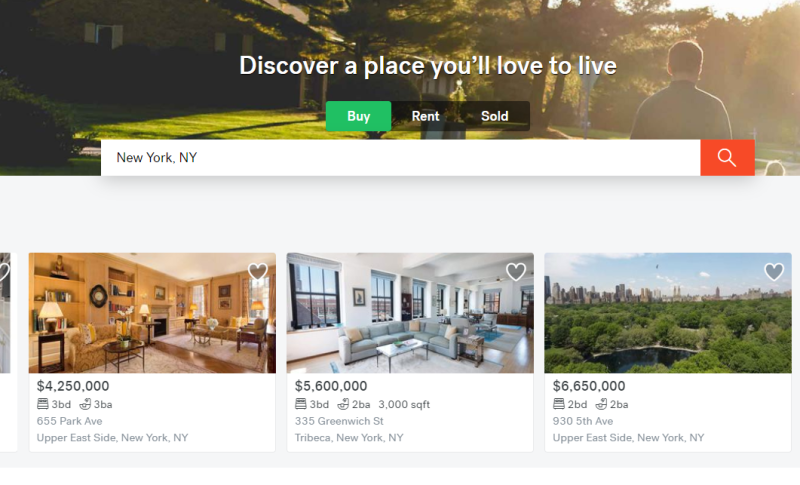Image resolution: width=800 pixels, height=485 pixels.
Task: Click the $4,250,000 price
Action: (x=73, y=386)
